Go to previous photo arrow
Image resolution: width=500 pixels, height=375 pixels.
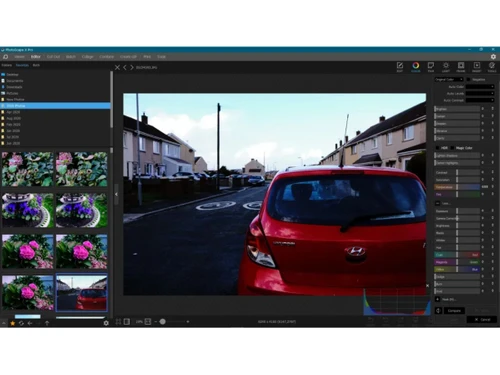click(x=125, y=67)
